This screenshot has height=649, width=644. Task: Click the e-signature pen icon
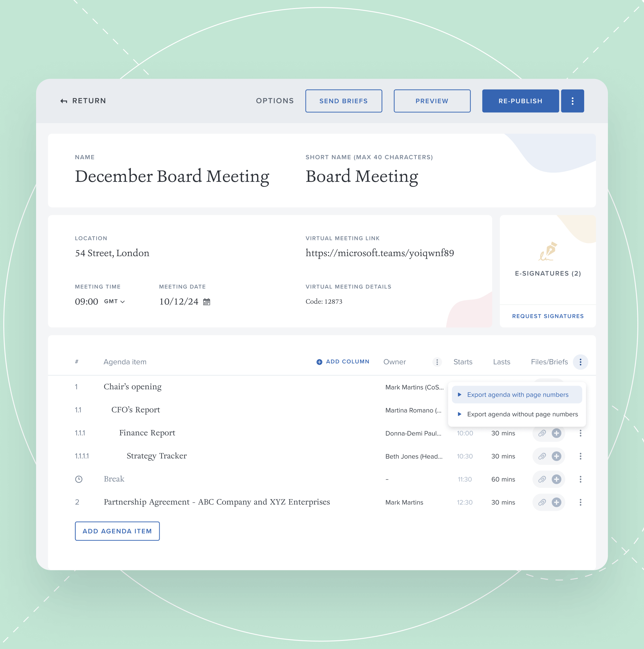548,251
